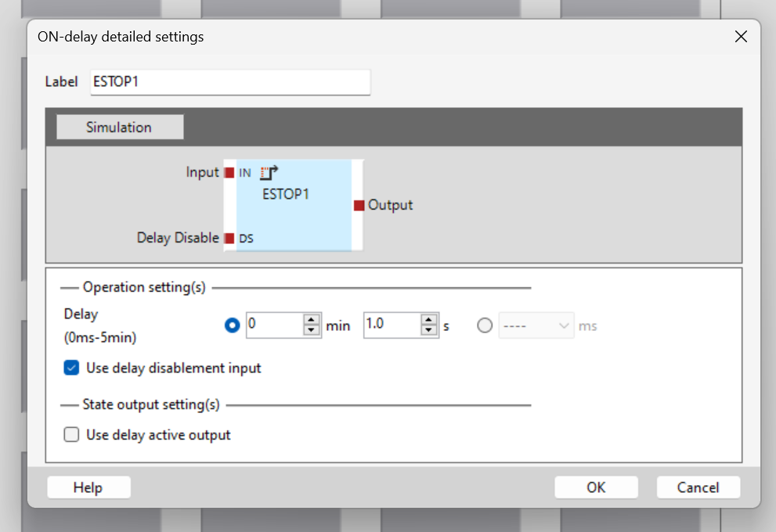Click the State output setting(s) heading
Image resolution: width=776 pixels, height=532 pixels.
click(x=151, y=404)
